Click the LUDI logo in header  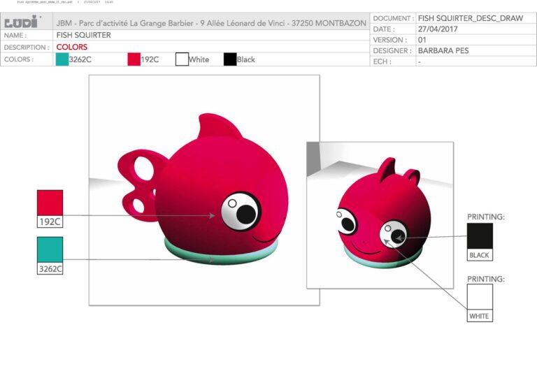click(x=22, y=22)
